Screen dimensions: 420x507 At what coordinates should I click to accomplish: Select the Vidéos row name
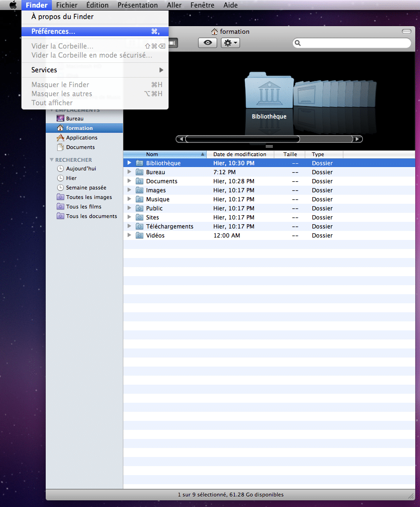tap(155, 235)
